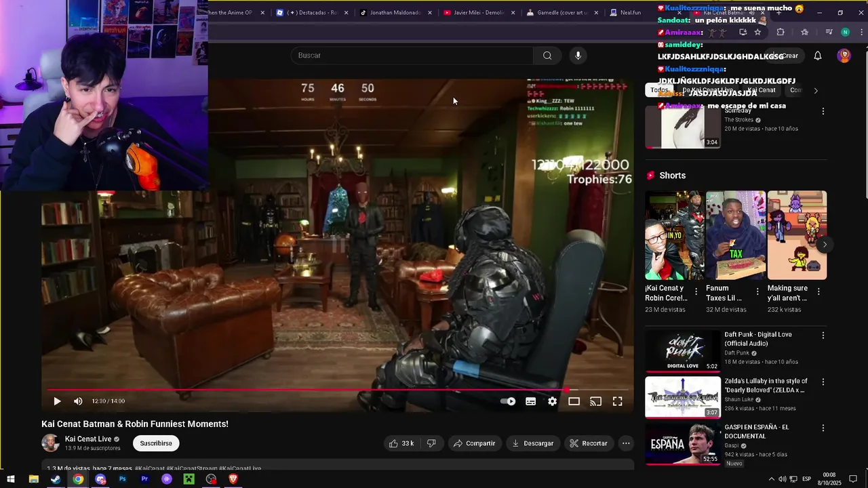This screenshot has height=488, width=868.
Task: Open options for Zelda's Lullaby video
Action: click(823, 382)
